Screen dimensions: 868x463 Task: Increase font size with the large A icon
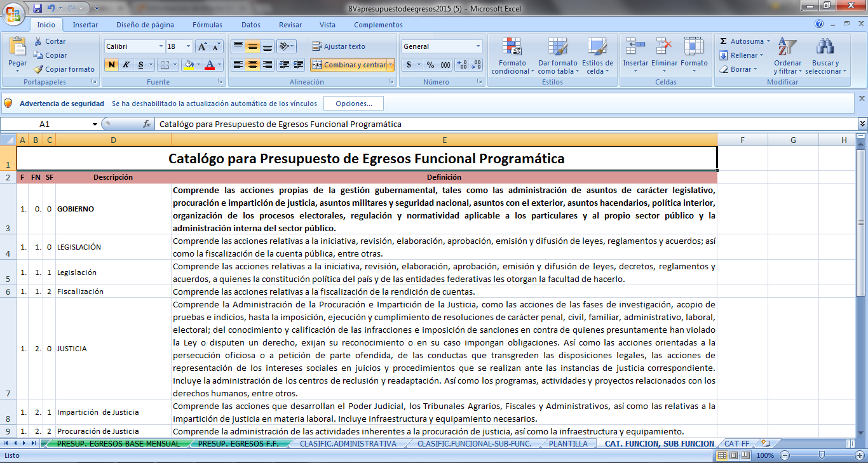pos(202,46)
